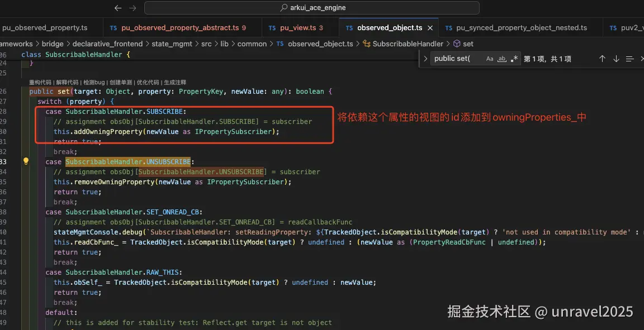Click 'stateMgmtConsole.debug' in the code
The image size is (644, 330).
pyautogui.click(x=98, y=232)
